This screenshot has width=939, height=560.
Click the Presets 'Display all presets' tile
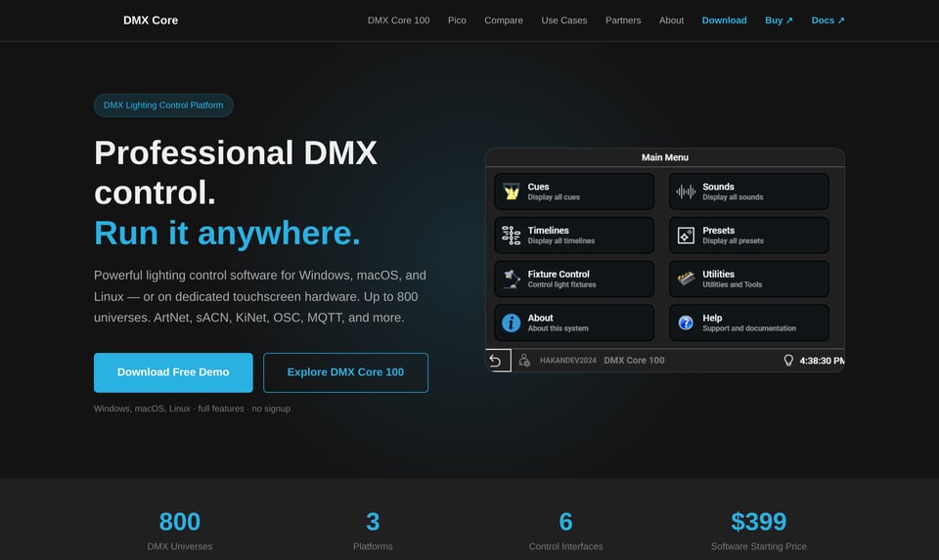(x=748, y=236)
